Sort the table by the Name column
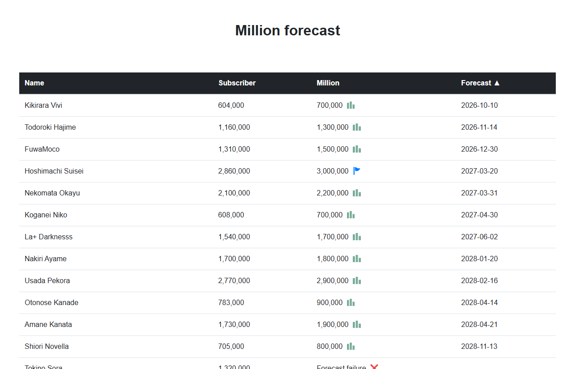588x369 pixels. 34,83
